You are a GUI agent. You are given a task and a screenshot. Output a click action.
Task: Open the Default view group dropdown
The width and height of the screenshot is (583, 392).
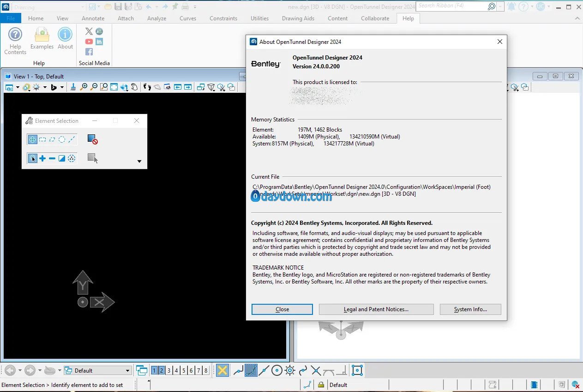tap(98, 370)
